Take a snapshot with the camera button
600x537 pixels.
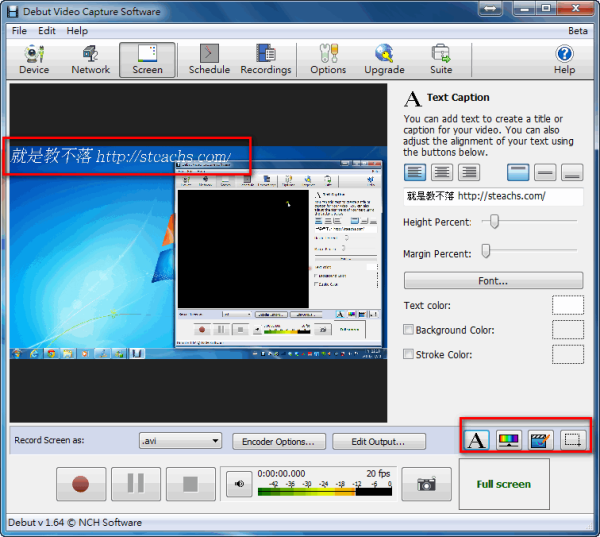[x=426, y=484]
